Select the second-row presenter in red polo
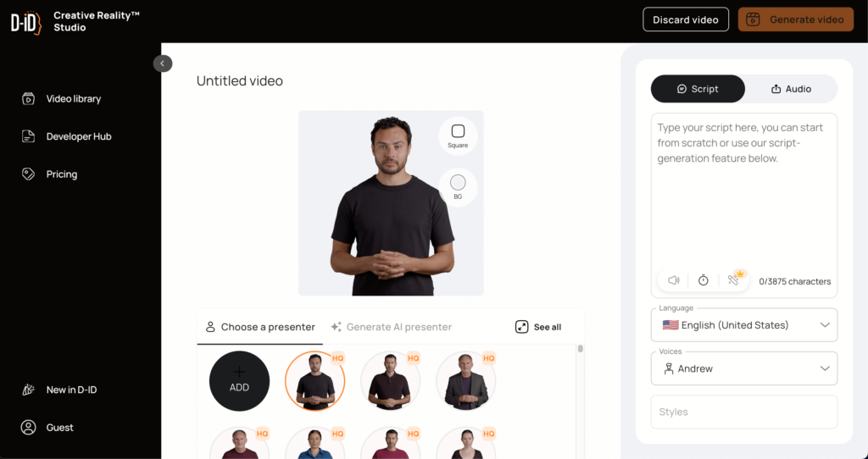 coord(390,443)
